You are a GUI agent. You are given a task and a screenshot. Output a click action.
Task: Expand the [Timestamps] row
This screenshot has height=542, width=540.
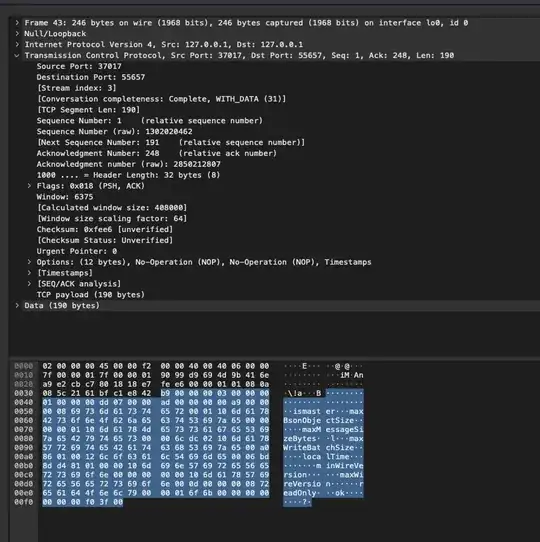tap(29, 273)
